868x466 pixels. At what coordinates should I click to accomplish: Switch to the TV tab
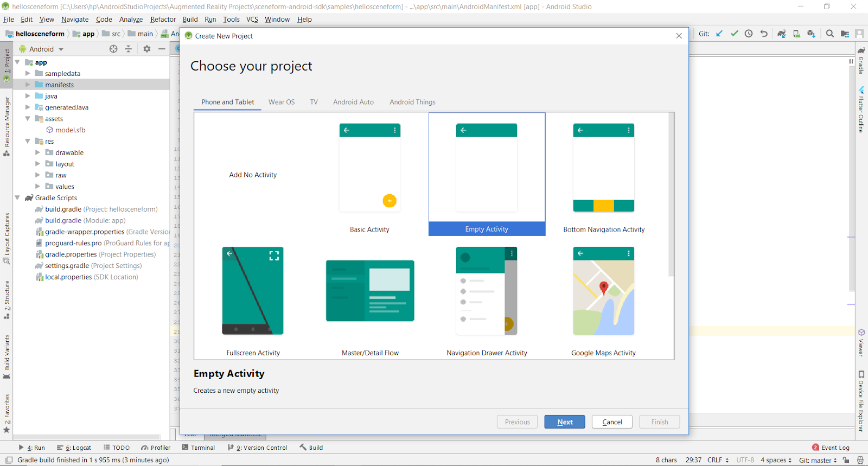pyautogui.click(x=314, y=102)
